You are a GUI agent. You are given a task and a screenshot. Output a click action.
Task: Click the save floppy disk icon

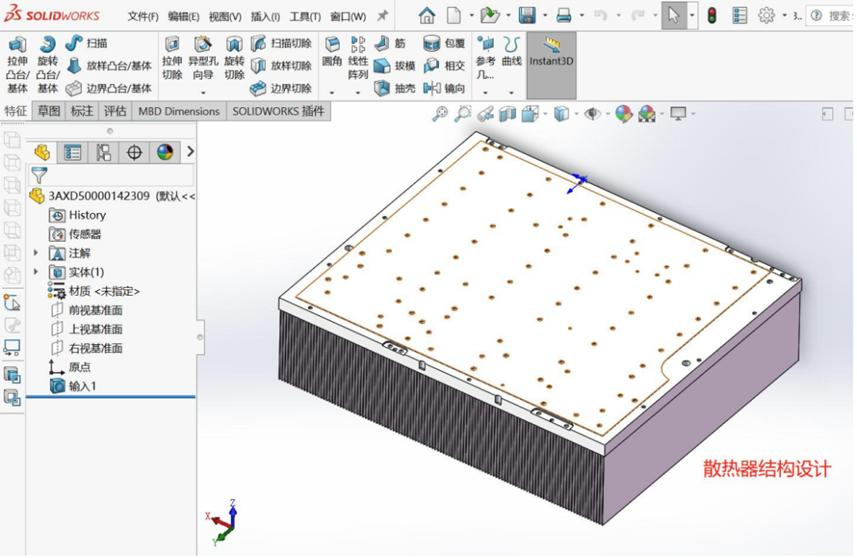tap(526, 15)
